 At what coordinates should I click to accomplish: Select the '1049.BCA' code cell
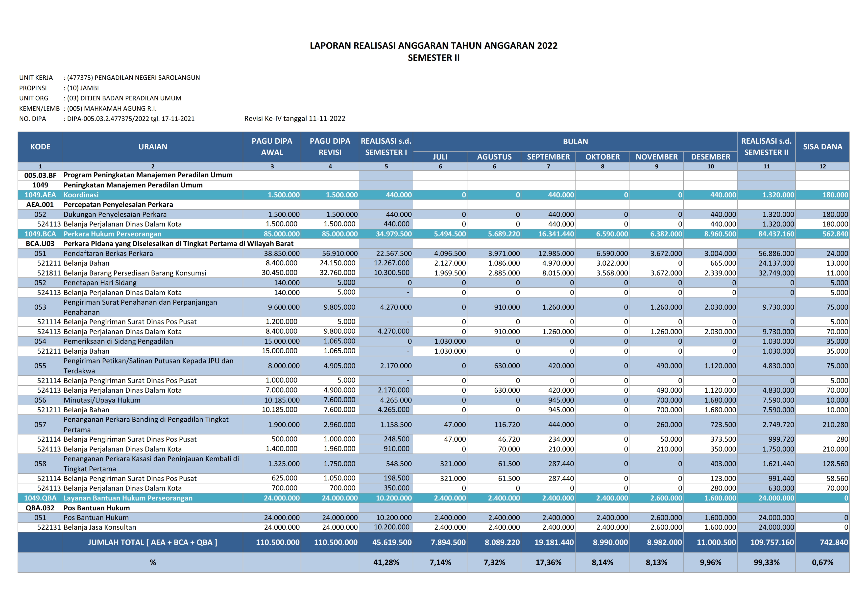click(40, 234)
